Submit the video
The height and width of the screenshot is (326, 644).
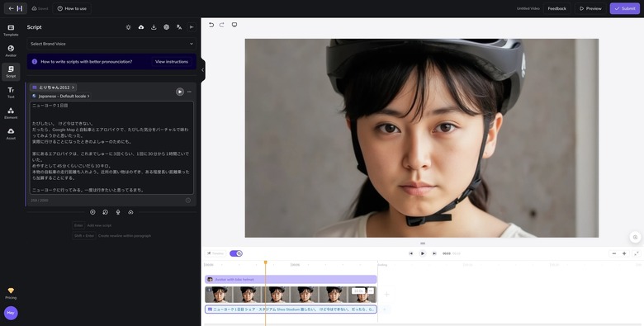(624, 8)
